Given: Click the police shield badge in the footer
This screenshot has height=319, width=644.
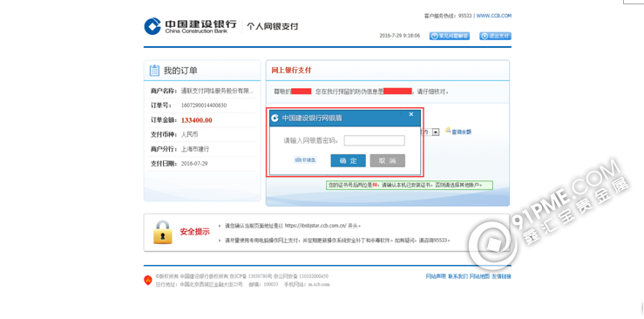Looking at the screenshot, I should [x=148, y=280].
